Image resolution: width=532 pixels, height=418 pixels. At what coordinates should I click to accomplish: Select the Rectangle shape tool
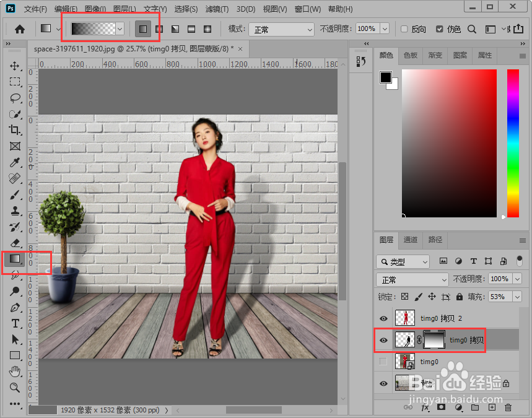point(15,355)
